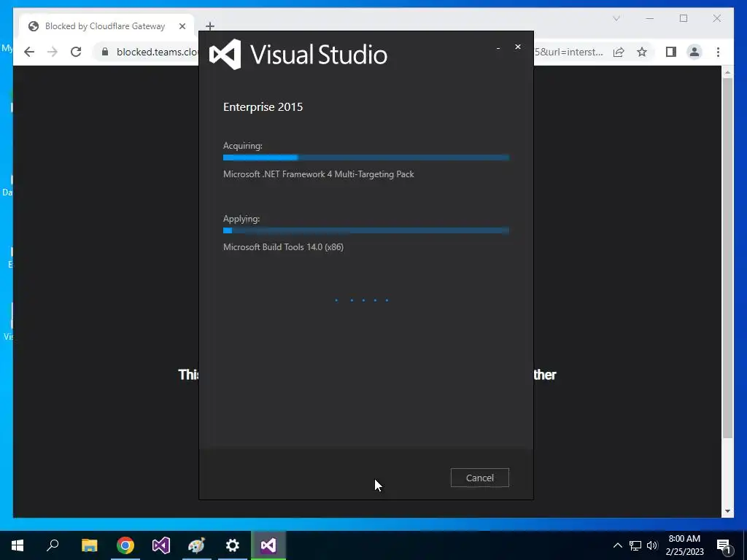Open Paint from taskbar
Image resolution: width=747 pixels, height=560 pixels.
pyautogui.click(x=196, y=545)
